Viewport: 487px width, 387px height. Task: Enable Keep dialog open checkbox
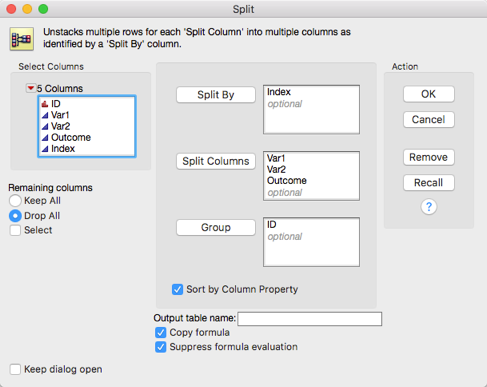point(15,369)
